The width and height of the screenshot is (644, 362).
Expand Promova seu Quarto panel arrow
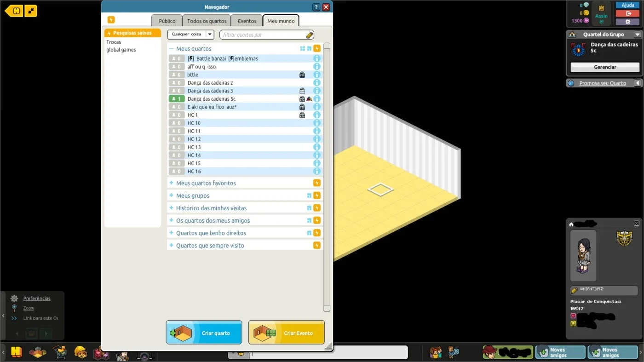click(x=637, y=83)
